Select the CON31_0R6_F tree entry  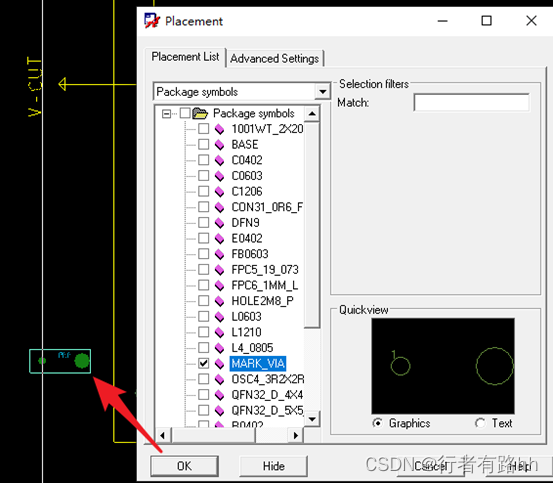pyautogui.click(x=267, y=207)
